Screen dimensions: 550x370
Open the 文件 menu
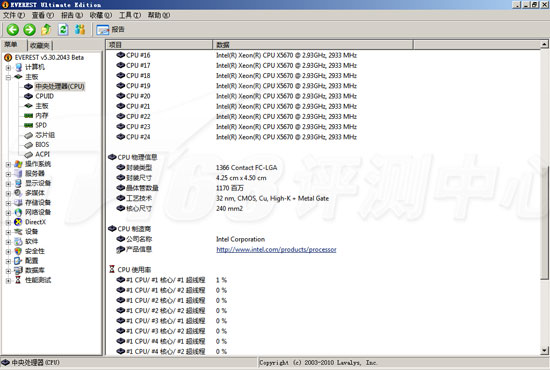point(14,15)
